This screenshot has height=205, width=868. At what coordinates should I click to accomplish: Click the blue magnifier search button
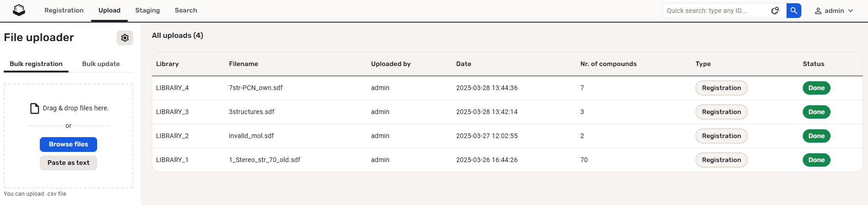(x=794, y=11)
